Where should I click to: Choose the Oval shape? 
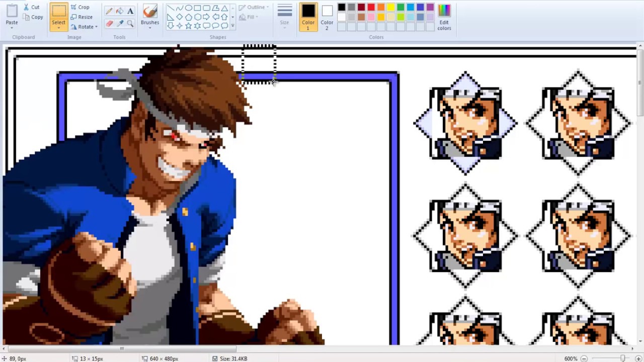tap(189, 8)
